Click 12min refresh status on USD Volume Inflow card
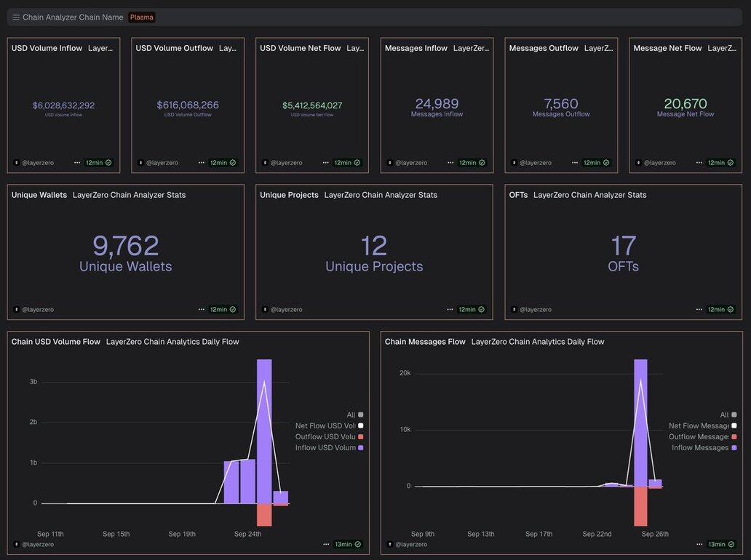This screenshot has height=560, width=751. (99, 163)
